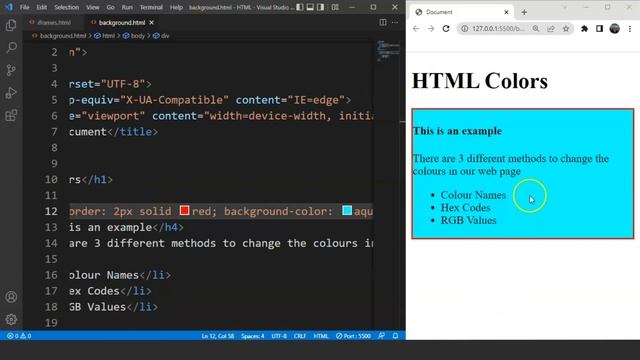This screenshot has width=640, height=360.
Task: Open the Explorer view in activity bar
Action: click(x=11, y=25)
